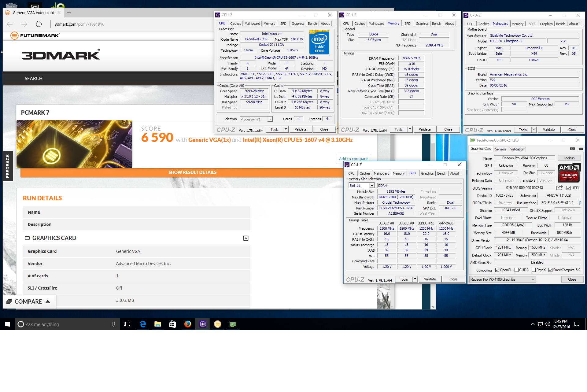Viewport: 587px width, 392px height.
Task: Click browser forward arrow
Action: coord(24,24)
